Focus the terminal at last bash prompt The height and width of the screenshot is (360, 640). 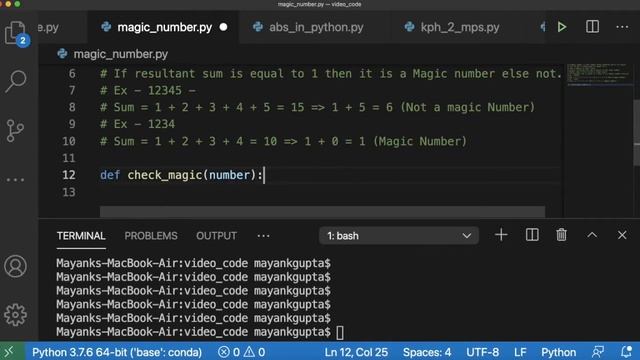tap(340, 332)
